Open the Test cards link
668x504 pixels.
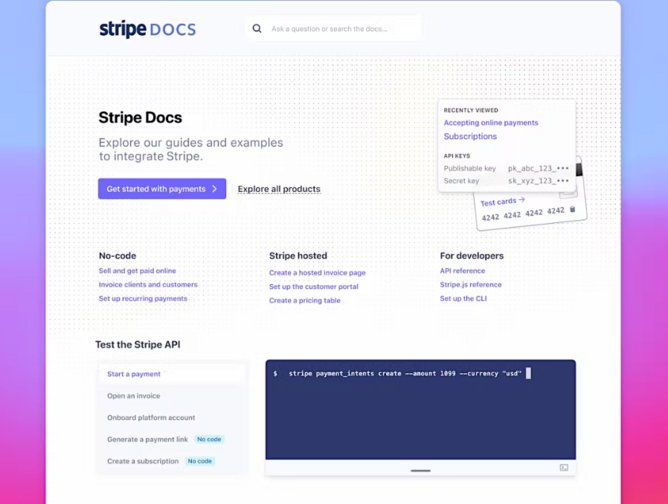pyautogui.click(x=502, y=202)
